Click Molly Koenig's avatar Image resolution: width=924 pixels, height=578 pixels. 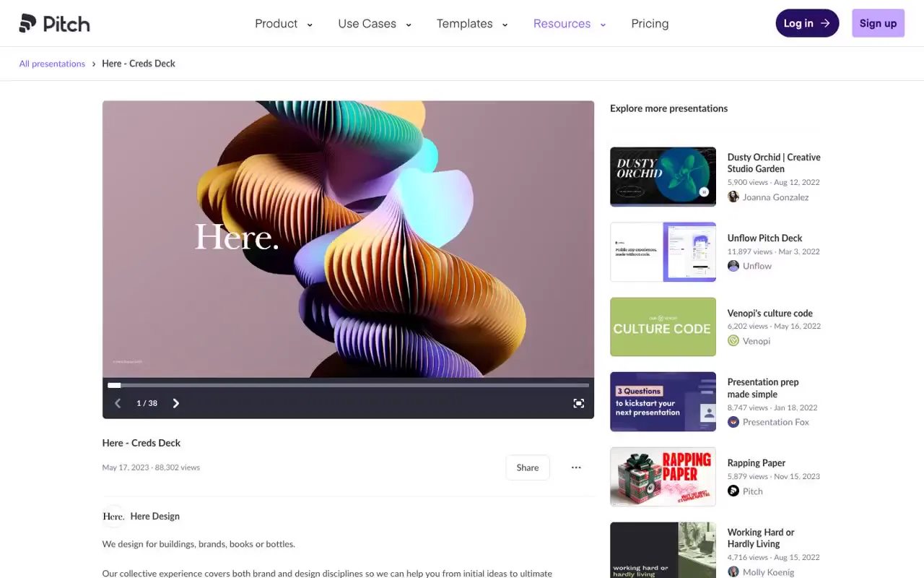(x=733, y=572)
